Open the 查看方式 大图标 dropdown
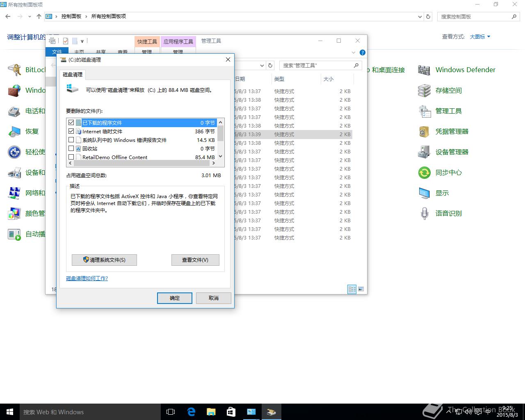 tap(480, 37)
